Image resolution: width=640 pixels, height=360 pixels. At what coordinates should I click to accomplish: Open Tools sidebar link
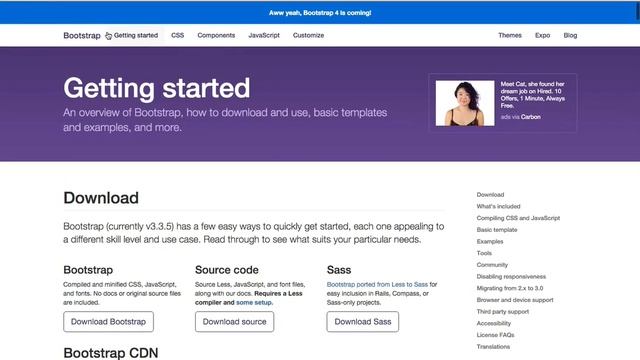484,253
